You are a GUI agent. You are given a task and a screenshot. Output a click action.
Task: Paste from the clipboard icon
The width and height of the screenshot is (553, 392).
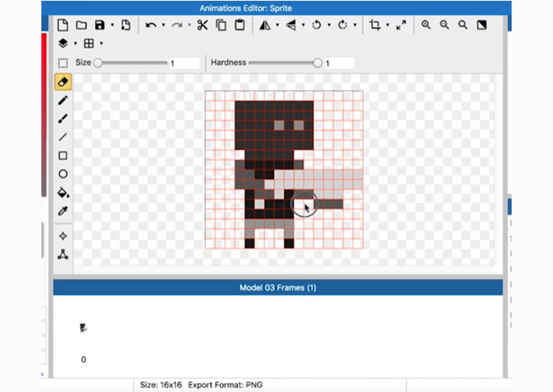(x=240, y=25)
